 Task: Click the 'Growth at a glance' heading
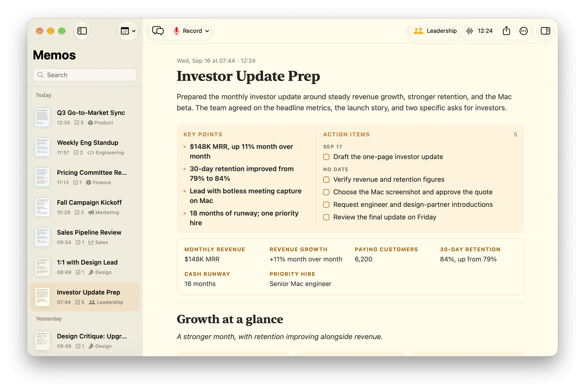pos(230,320)
